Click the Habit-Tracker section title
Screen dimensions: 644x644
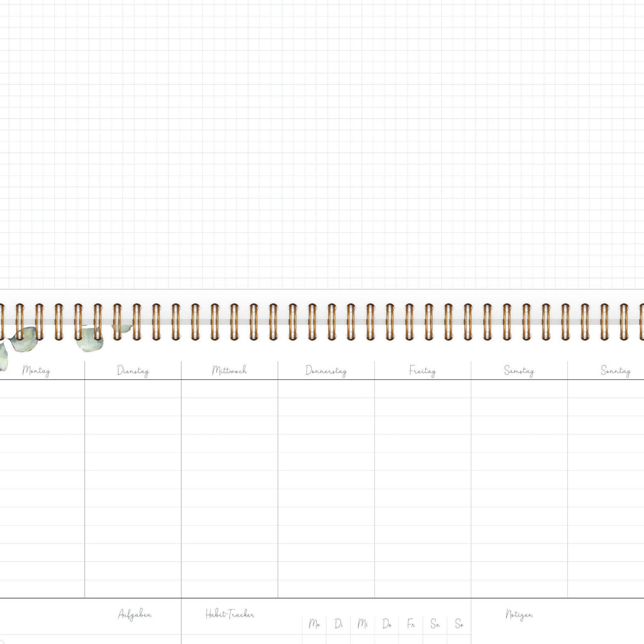coord(230,614)
